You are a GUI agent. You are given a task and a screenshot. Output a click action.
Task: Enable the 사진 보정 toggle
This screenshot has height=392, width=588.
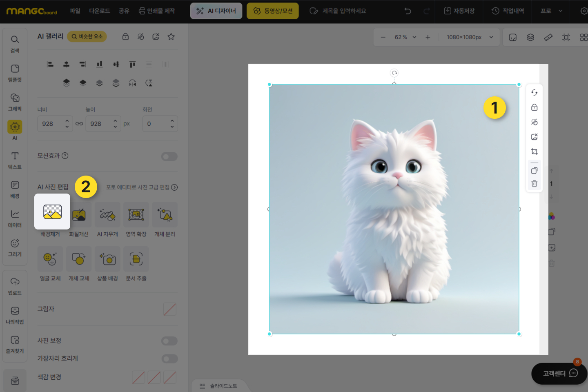click(169, 341)
